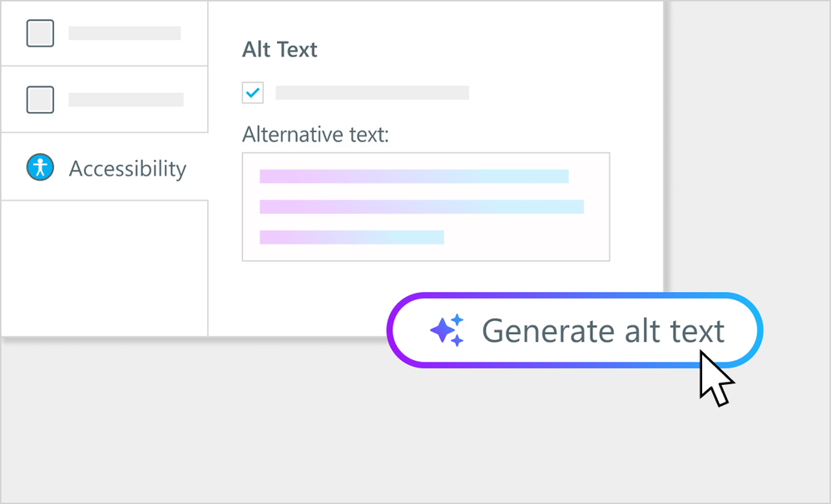
Task: Click the "Alternative text:" field label
Action: (x=315, y=135)
